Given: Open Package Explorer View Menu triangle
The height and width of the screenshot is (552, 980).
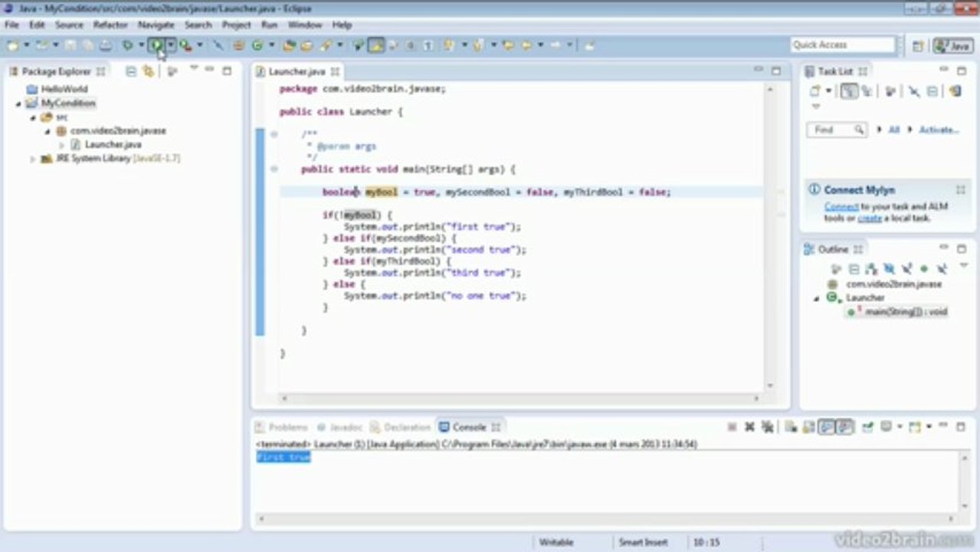Looking at the screenshot, I should [x=194, y=68].
